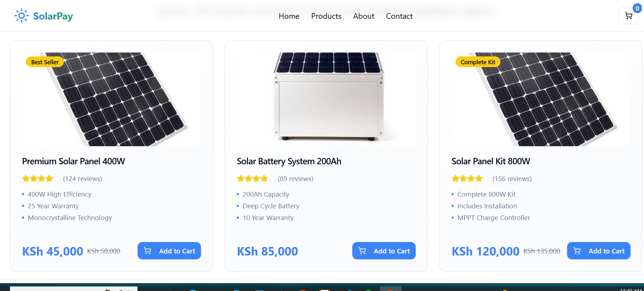644x291 pixels.
Task: Open the 156 reviews link
Action: (512, 179)
